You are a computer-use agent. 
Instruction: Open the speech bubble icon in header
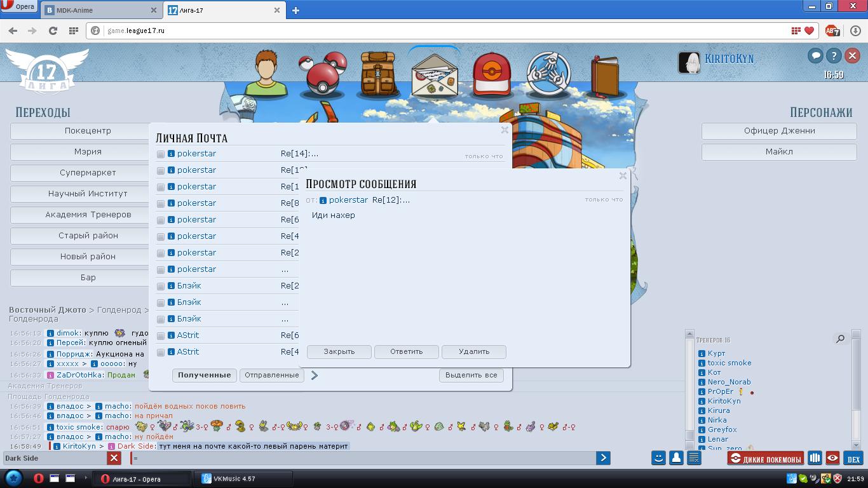pyautogui.click(x=815, y=56)
